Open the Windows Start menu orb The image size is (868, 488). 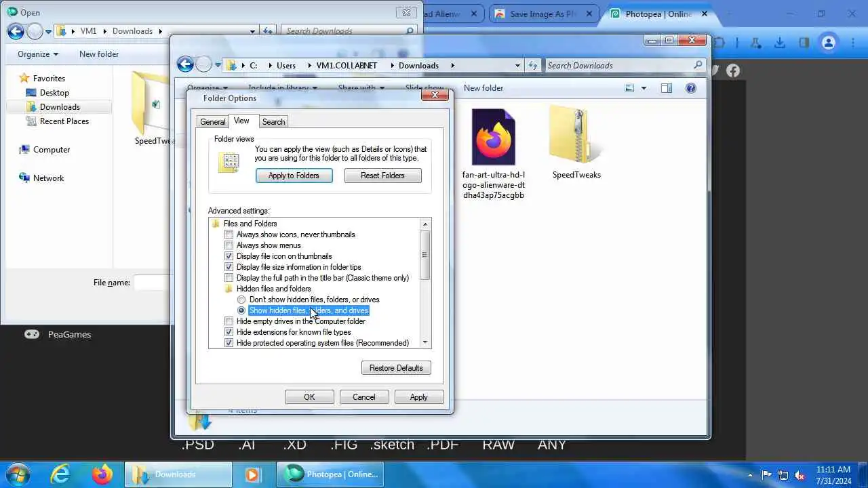pos(17,474)
